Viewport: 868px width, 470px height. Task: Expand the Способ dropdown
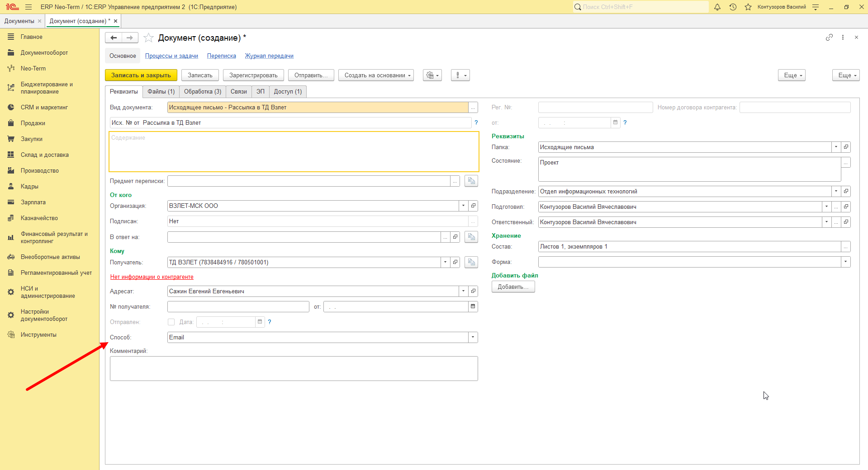click(473, 337)
